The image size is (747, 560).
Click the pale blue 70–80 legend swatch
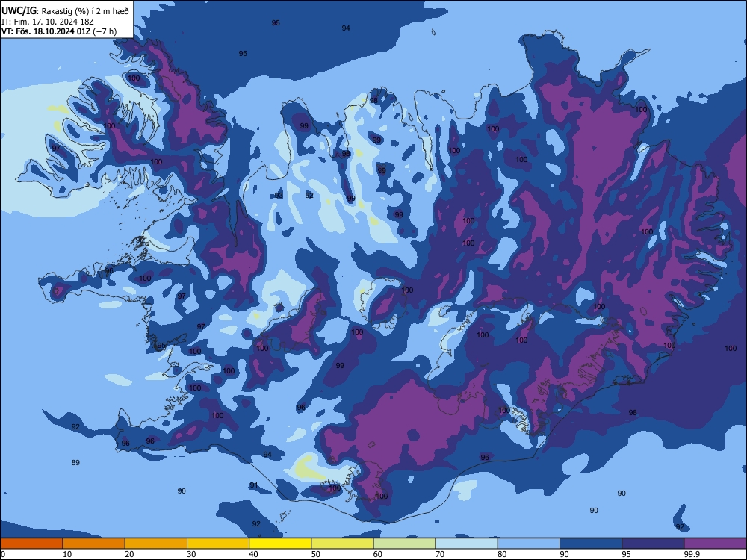click(467, 544)
